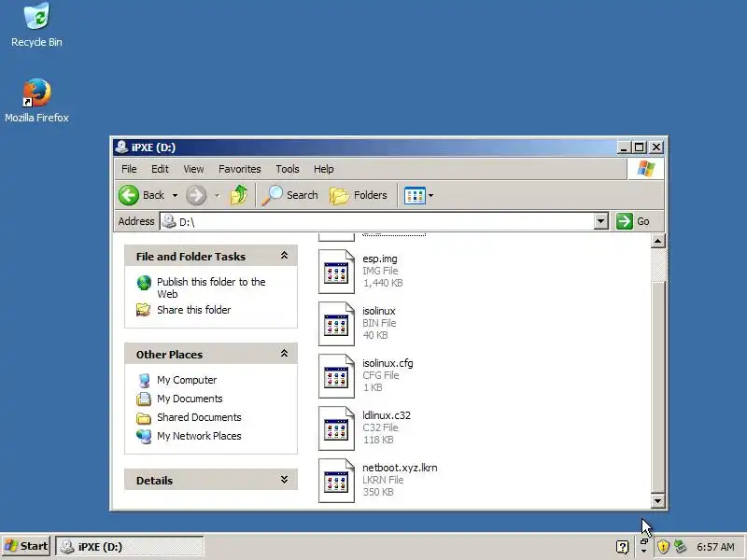Open the Tools menu

pos(288,169)
